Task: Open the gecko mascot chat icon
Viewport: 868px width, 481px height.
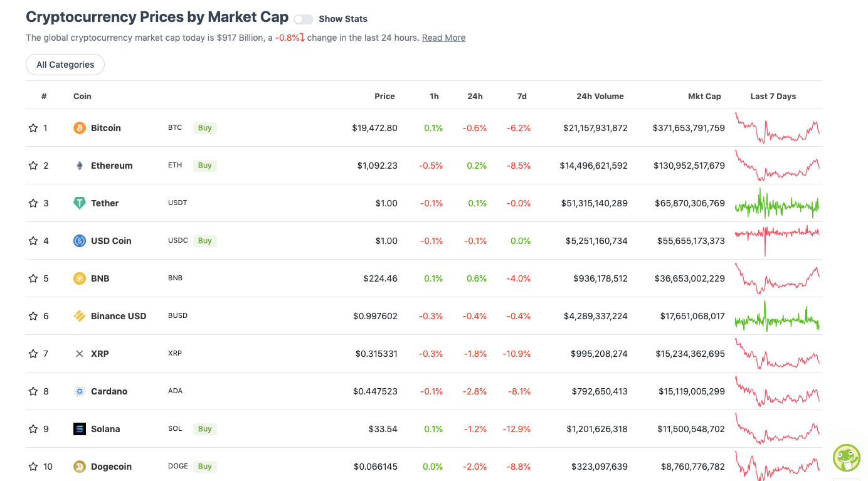Action: point(847,458)
